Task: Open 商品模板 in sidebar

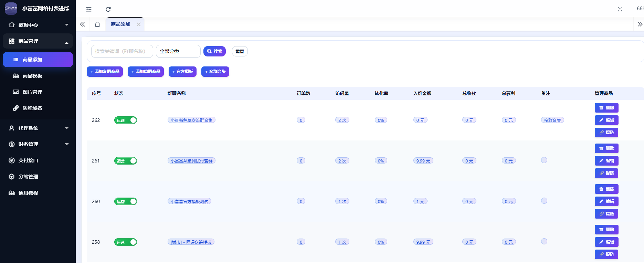Action: point(38,76)
